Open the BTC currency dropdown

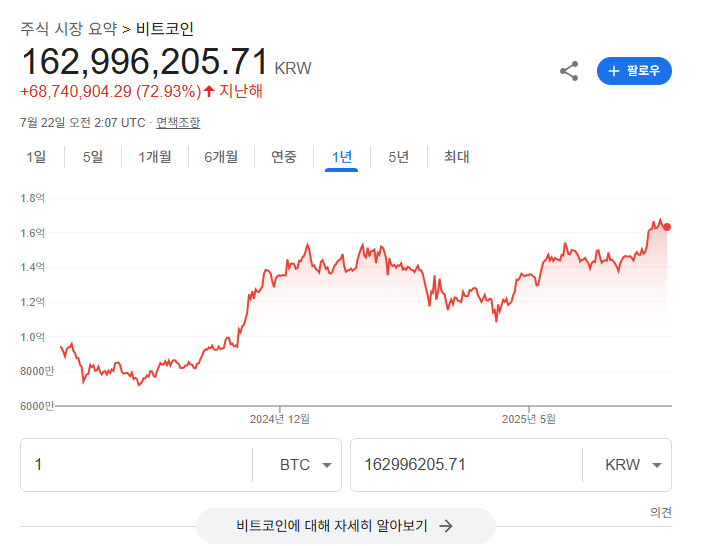coord(305,465)
